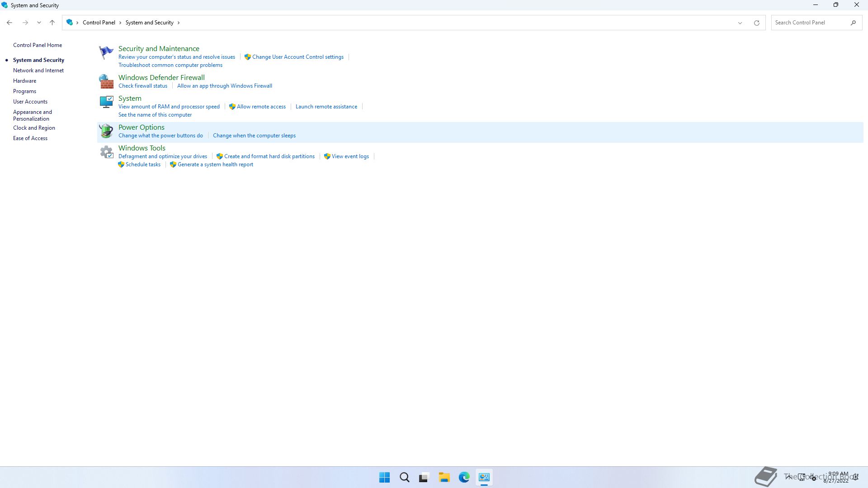The image size is (868, 488).
Task: Click the Security and Maintenance flag icon
Action: pos(106,52)
